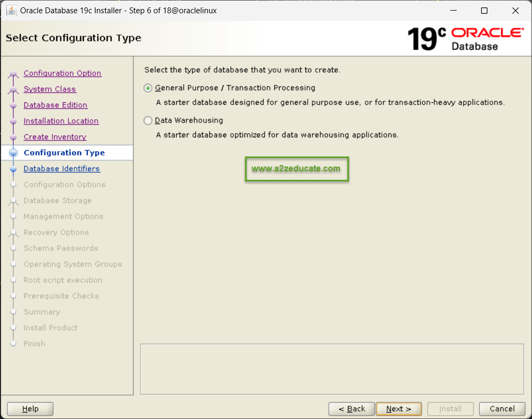
Task: Click the Database Edition step bullet
Action: 14,106
